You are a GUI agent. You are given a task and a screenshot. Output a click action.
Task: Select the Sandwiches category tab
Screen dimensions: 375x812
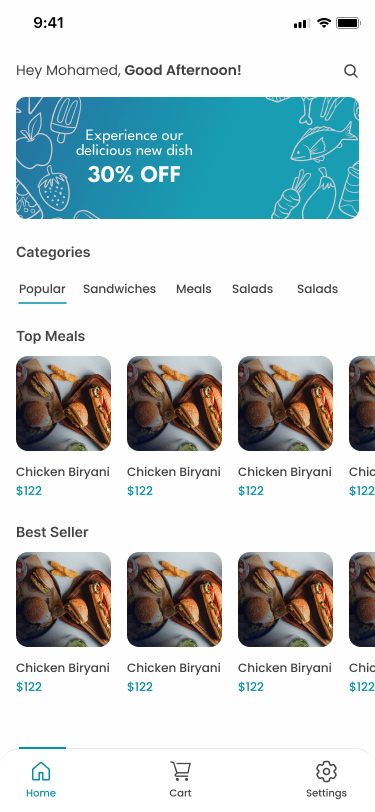coord(120,289)
